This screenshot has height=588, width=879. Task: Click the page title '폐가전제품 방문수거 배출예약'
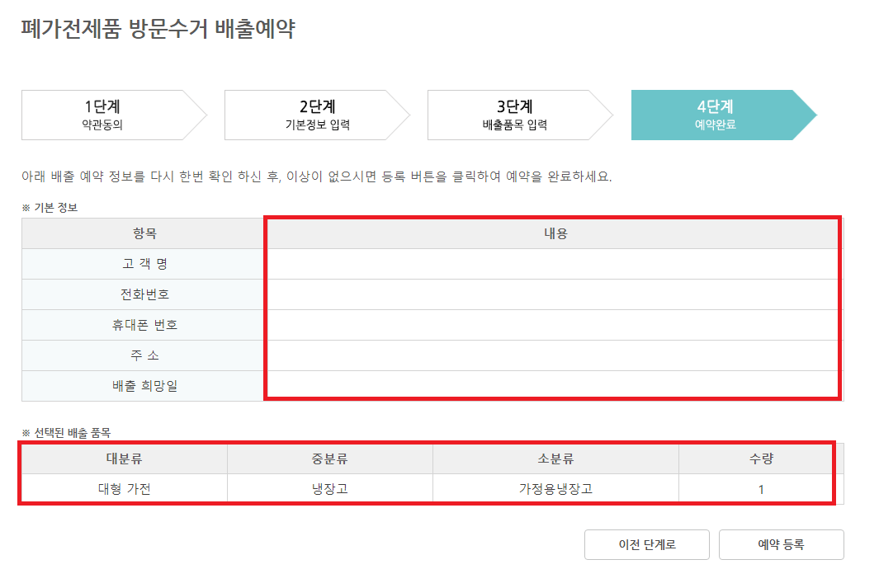[158, 29]
